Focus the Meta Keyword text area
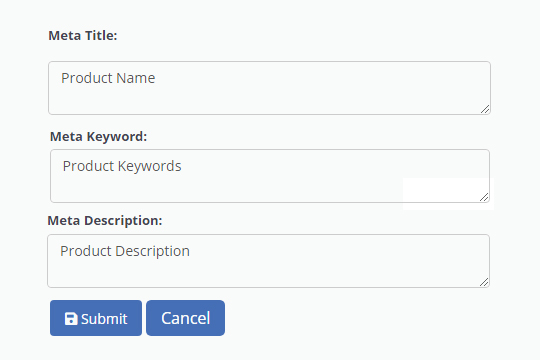The height and width of the screenshot is (360, 540). (270, 176)
